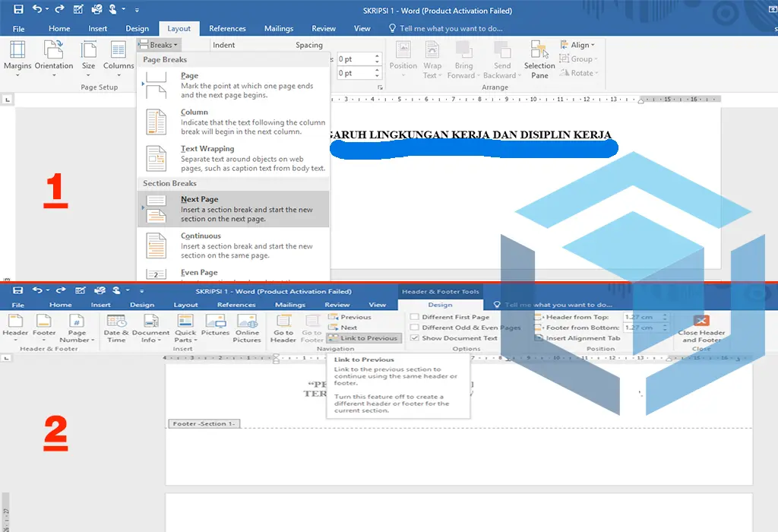This screenshot has width=778, height=532.
Task: Click Undo in Header & Footer Tools window
Action: coord(37,290)
